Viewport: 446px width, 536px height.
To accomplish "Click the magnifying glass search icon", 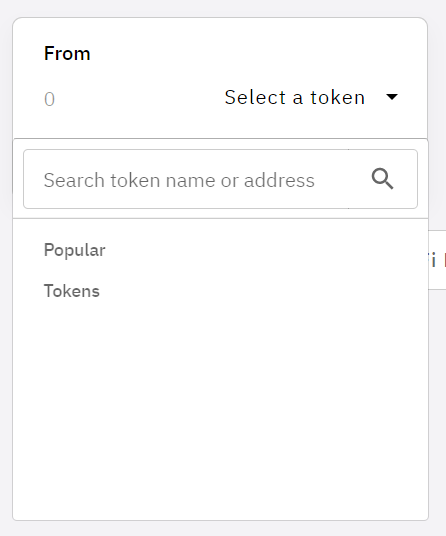I will (x=382, y=179).
